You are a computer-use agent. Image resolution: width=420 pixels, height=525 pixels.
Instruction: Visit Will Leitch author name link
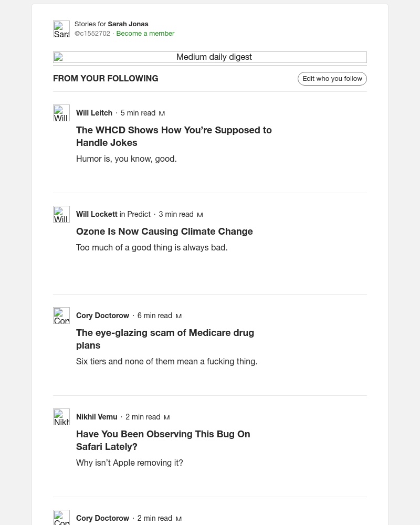click(x=94, y=113)
